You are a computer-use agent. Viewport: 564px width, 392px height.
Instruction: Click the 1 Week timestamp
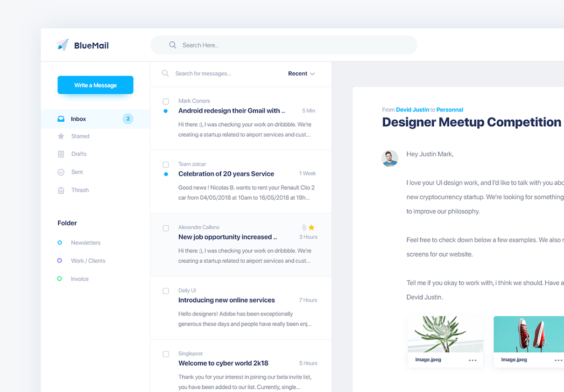[x=308, y=174]
